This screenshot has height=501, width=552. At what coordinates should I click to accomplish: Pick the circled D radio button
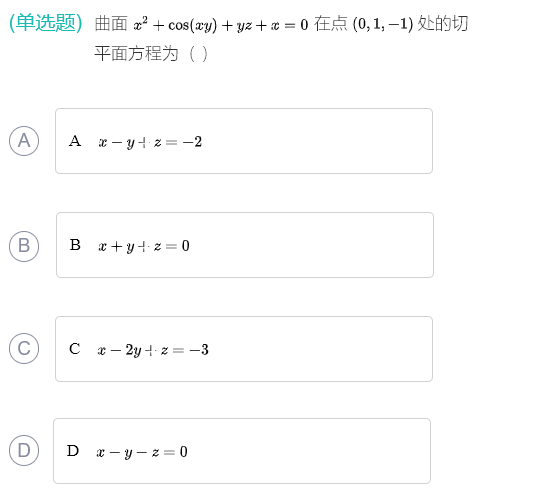[24, 450]
